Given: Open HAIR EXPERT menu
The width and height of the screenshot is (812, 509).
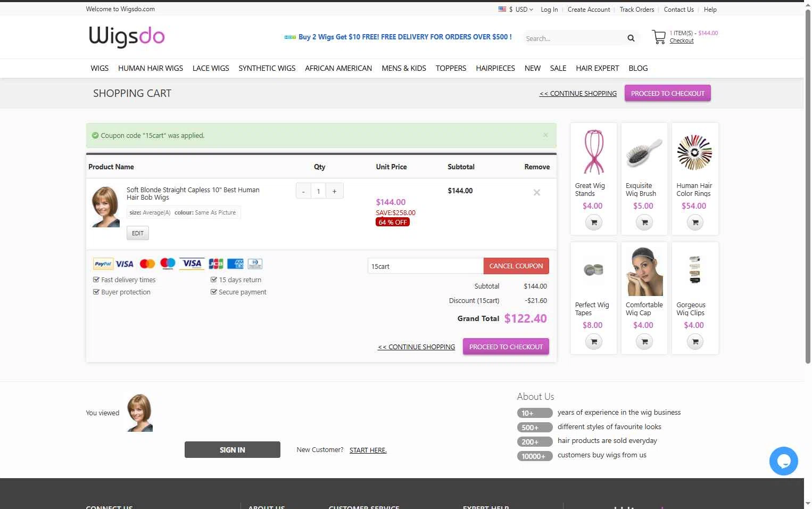Looking at the screenshot, I should pos(598,68).
